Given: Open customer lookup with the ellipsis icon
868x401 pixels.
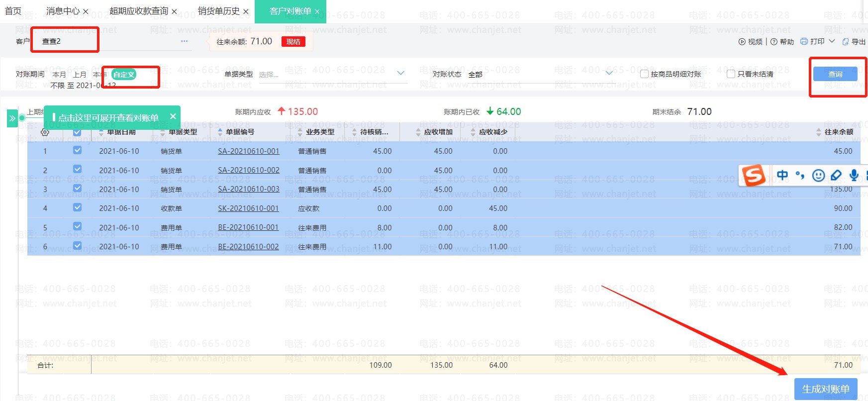Looking at the screenshot, I should click(185, 41).
